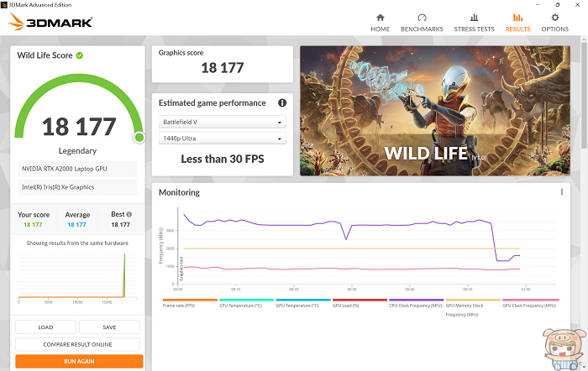Click info icon beside Estimated game performance
The height and width of the screenshot is (371, 588).
click(282, 103)
